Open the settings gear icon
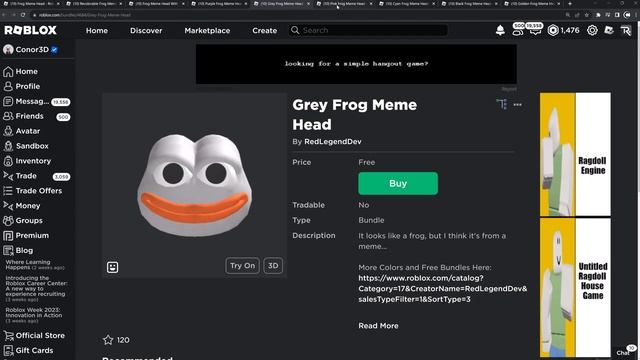The image size is (640, 360). coord(592,30)
